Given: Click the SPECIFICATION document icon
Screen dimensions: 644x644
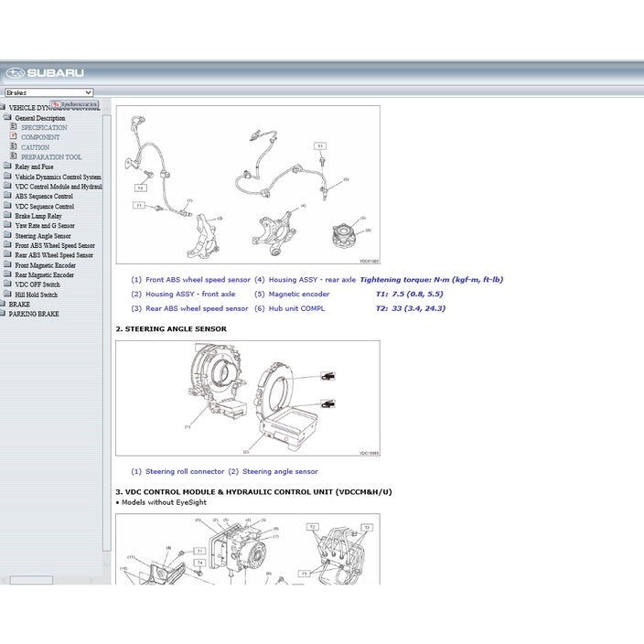Looking at the screenshot, I should click(14, 127).
